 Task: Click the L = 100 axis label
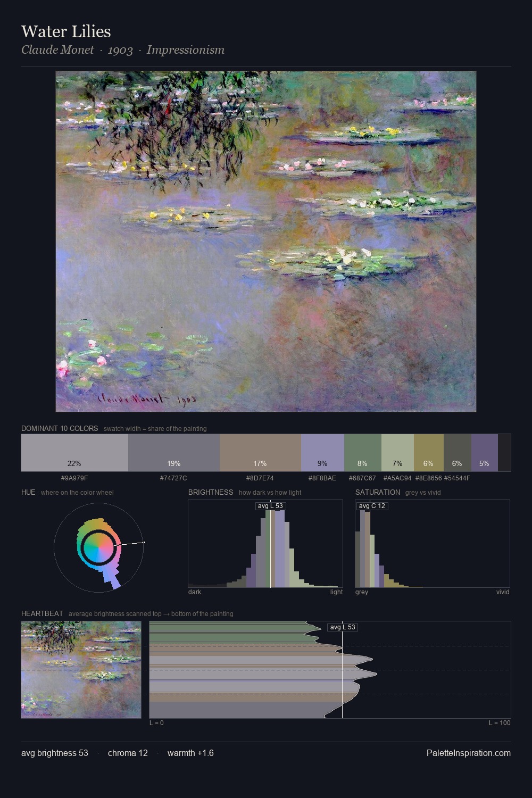point(500,723)
